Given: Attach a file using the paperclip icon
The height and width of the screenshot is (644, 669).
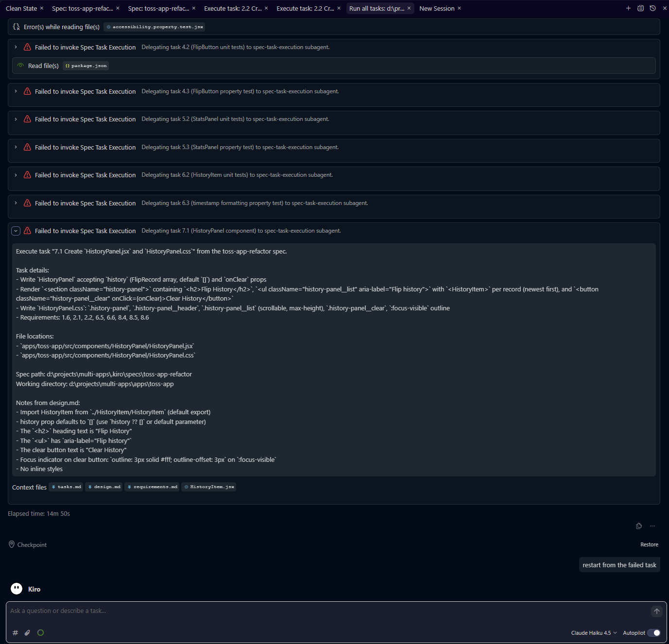Looking at the screenshot, I should coord(27,633).
